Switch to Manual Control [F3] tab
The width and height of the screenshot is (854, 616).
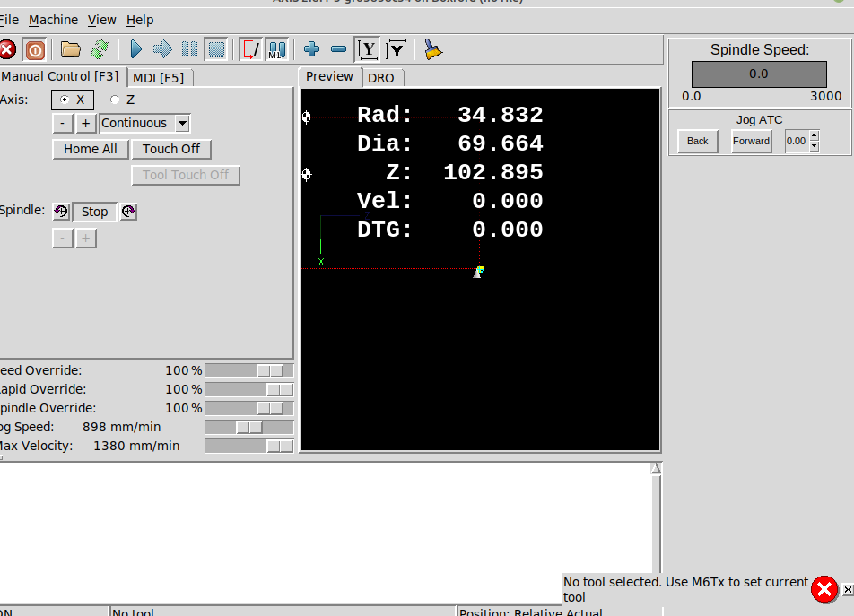pos(60,76)
